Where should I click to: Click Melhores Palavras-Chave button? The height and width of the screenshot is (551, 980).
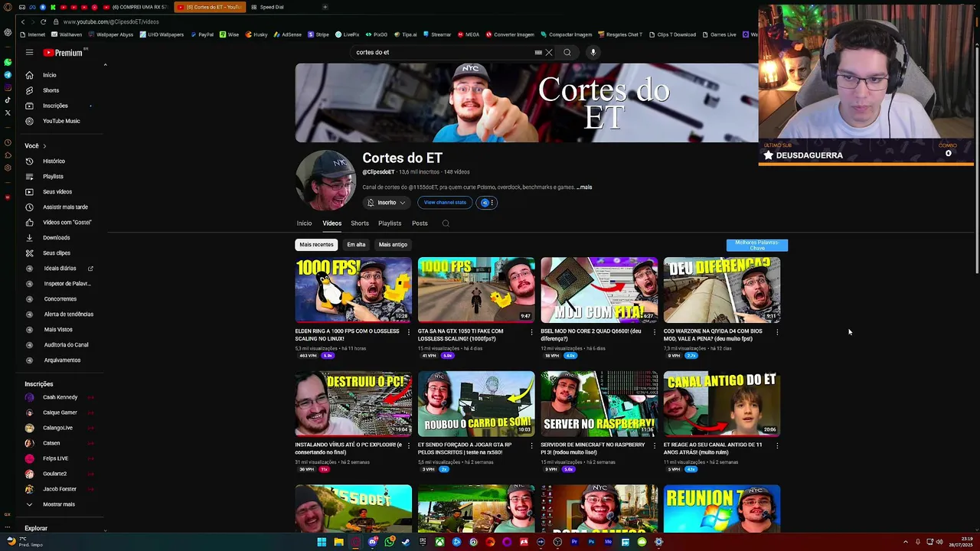coord(756,245)
